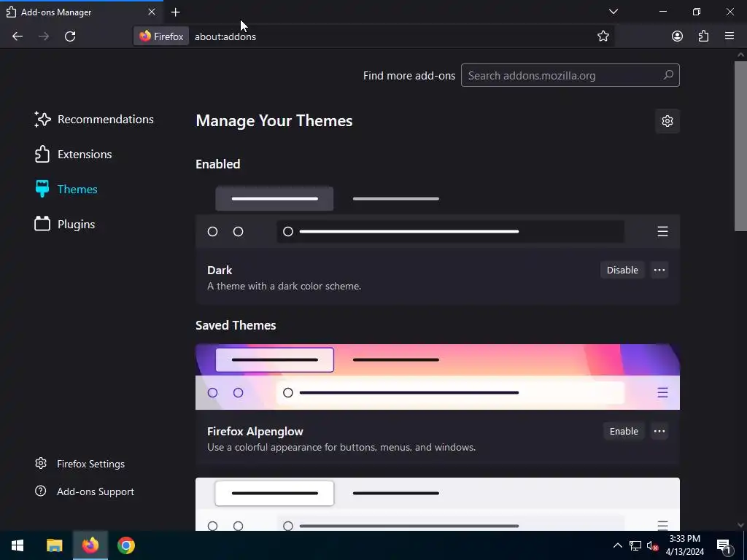Reload the current page
Screen dimensions: 747x560
[x=70, y=36]
